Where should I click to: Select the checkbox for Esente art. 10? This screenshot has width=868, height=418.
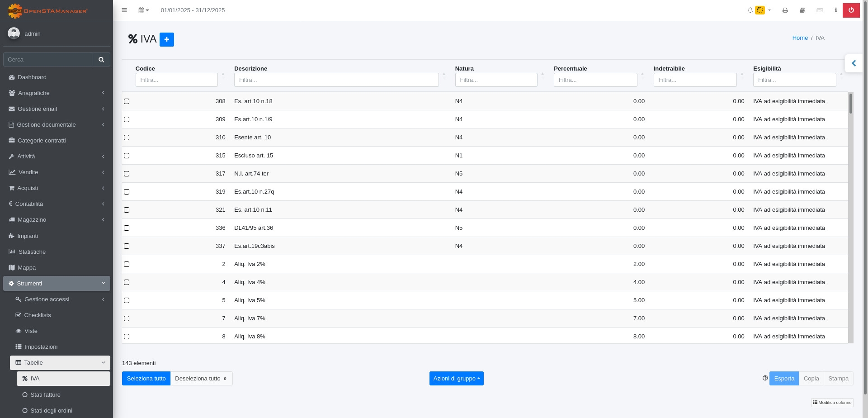[127, 138]
